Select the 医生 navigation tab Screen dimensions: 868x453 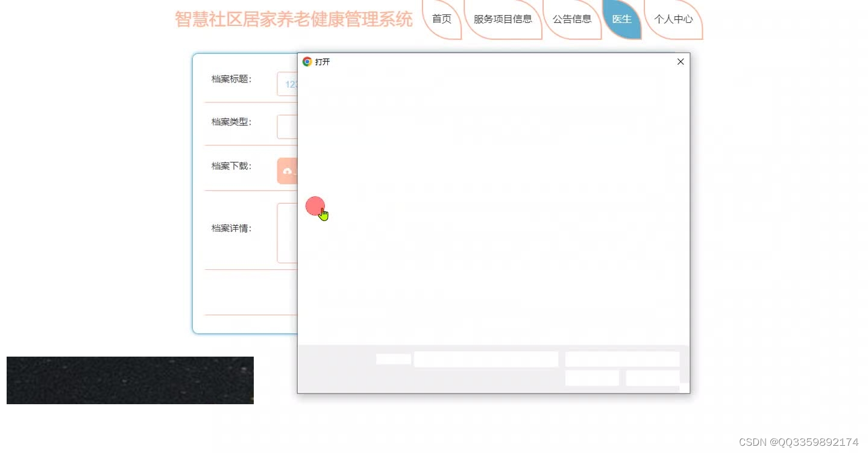621,19
